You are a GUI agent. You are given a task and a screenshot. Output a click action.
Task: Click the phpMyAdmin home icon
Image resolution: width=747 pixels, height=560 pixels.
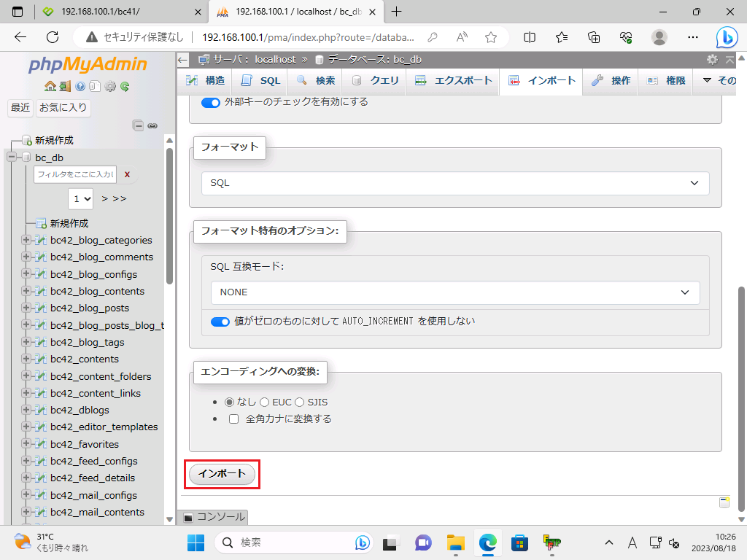click(50, 86)
